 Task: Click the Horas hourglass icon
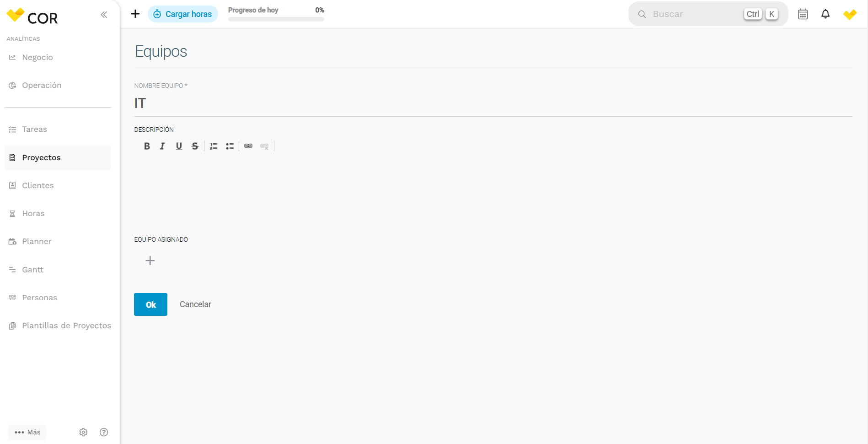tap(12, 214)
